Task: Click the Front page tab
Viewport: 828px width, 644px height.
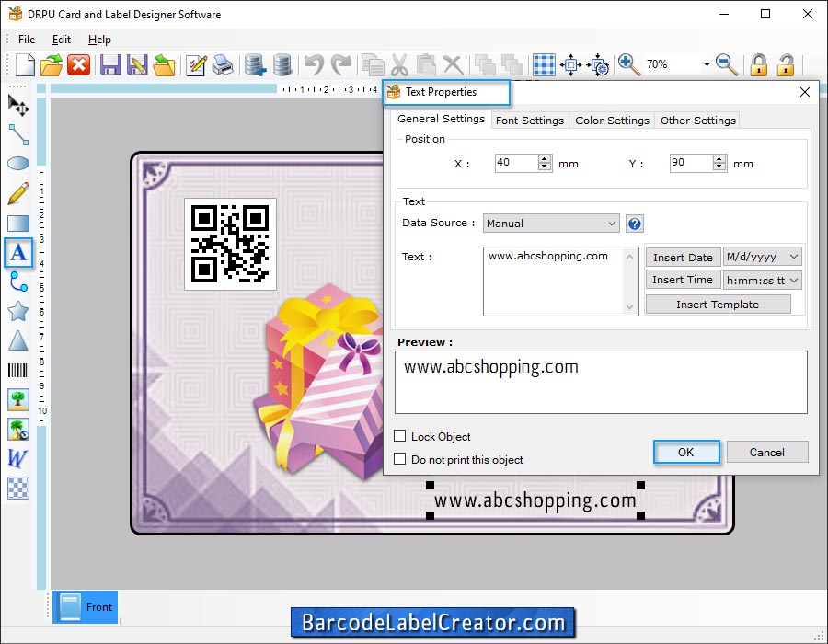Action: pos(85,607)
